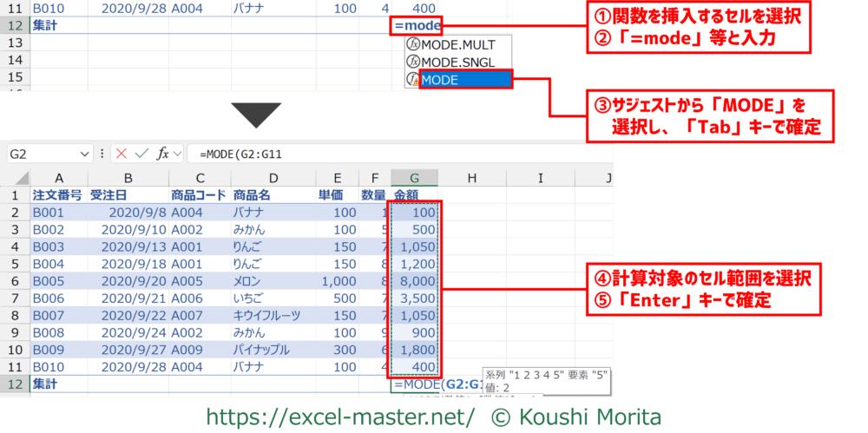
Task: Open the excel-master.net link
Action: click(x=340, y=417)
